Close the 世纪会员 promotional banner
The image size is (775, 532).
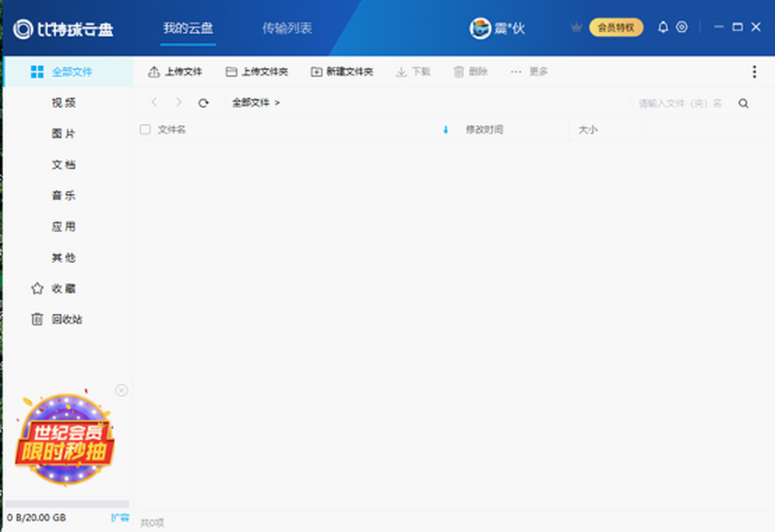pyautogui.click(x=121, y=390)
